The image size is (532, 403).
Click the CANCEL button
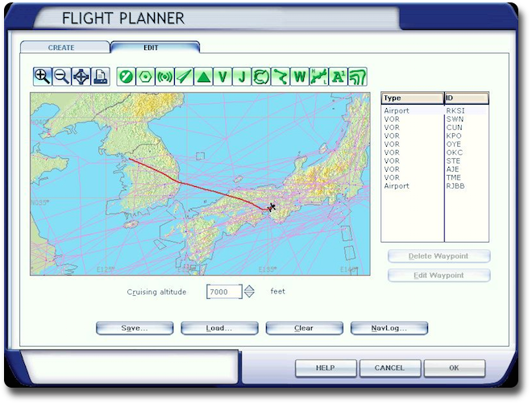click(390, 368)
